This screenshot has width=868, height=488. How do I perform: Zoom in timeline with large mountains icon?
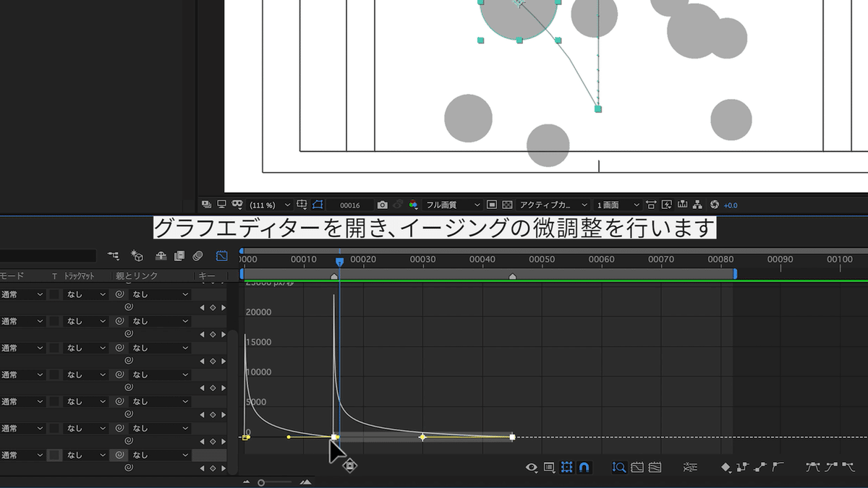(x=305, y=482)
